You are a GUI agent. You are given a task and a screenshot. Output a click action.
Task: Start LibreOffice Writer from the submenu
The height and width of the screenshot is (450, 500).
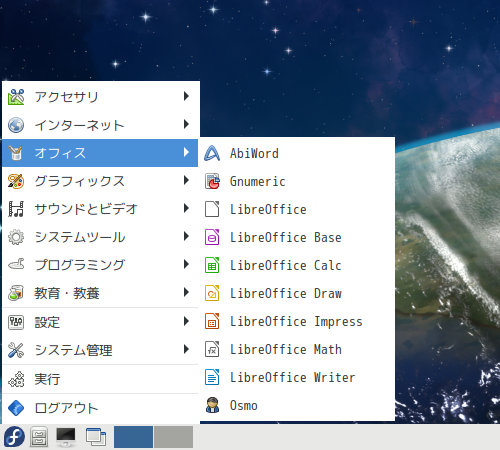(297, 377)
